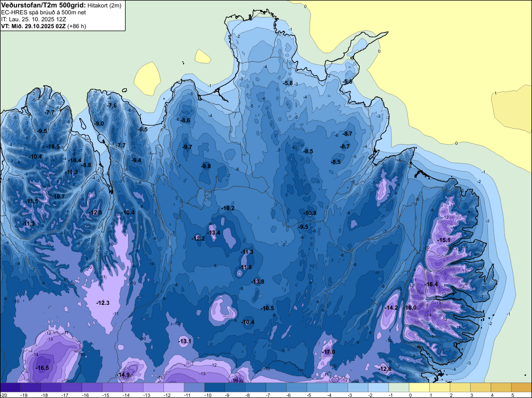
Task: Click the -14.2 temperature value
Action: click(x=391, y=308)
